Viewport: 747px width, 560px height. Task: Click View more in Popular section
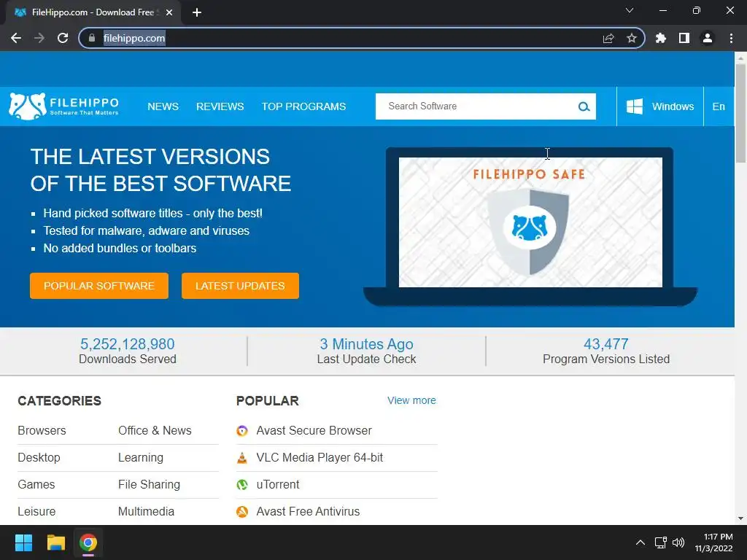(411, 400)
